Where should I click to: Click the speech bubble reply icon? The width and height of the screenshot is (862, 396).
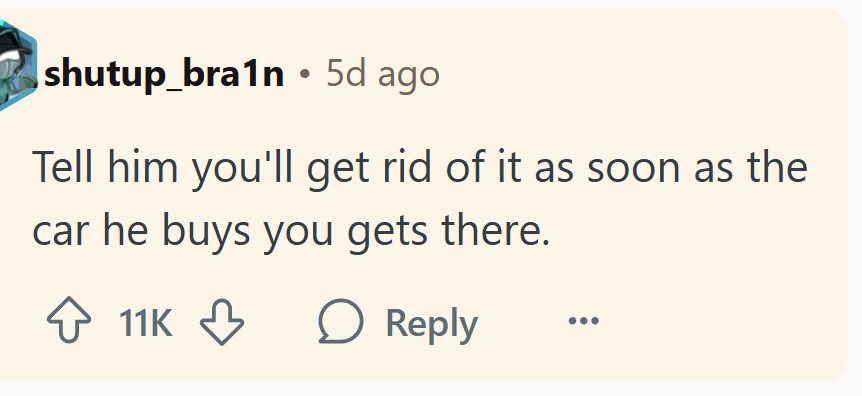point(341,321)
